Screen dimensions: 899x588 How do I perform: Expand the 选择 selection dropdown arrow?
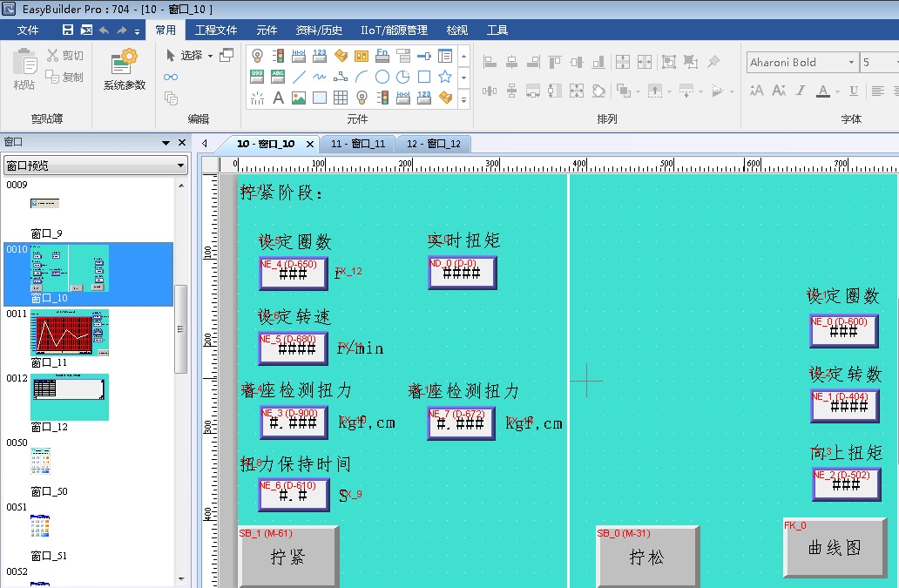[x=210, y=56]
